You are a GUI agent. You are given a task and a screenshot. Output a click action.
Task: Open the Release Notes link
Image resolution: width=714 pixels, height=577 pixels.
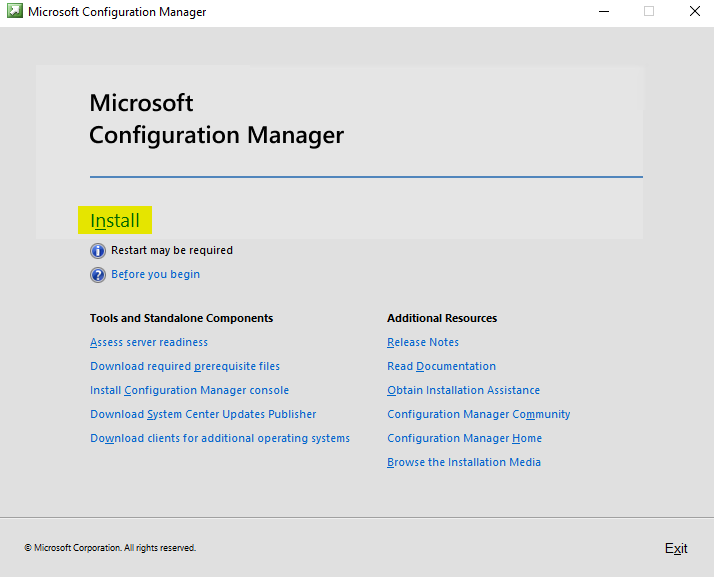pyautogui.click(x=423, y=343)
